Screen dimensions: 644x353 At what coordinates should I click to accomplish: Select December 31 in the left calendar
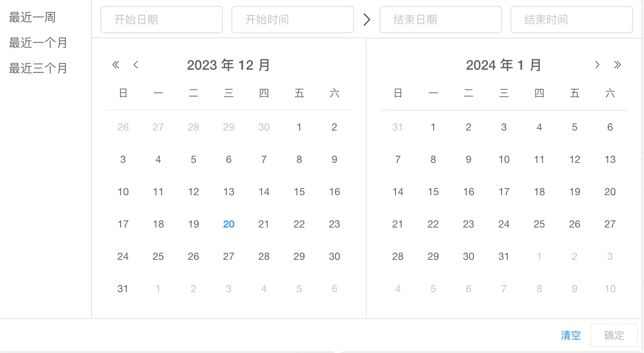[x=123, y=289]
